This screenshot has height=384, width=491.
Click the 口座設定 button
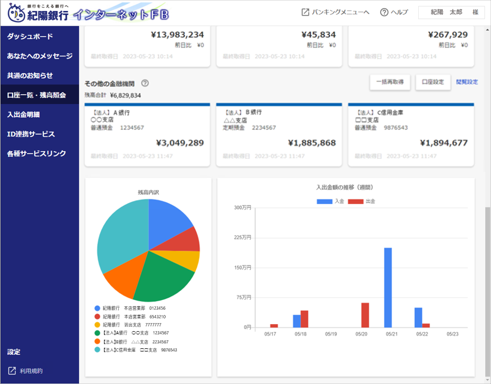pos(433,82)
